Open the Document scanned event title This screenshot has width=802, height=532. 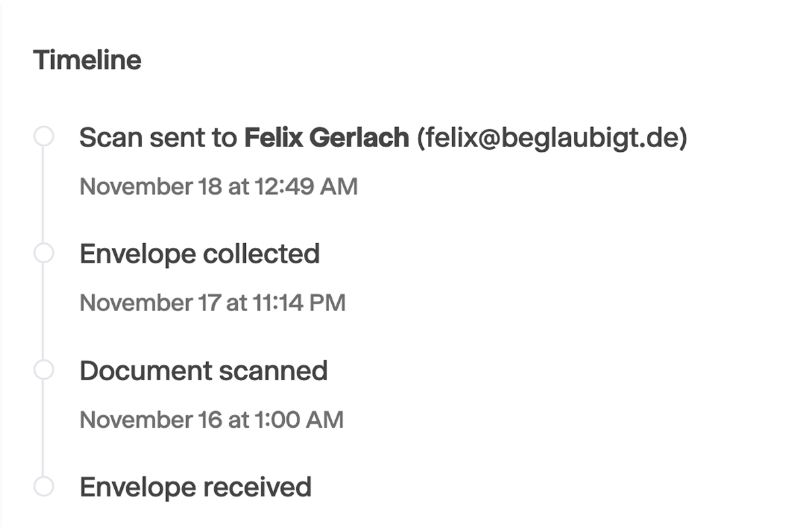[204, 371]
